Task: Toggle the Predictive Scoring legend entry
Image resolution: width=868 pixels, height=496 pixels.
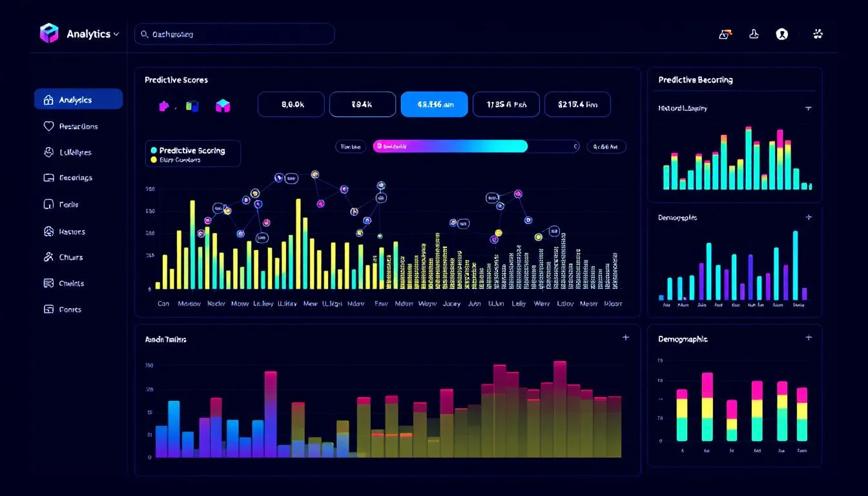Action: click(x=191, y=149)
